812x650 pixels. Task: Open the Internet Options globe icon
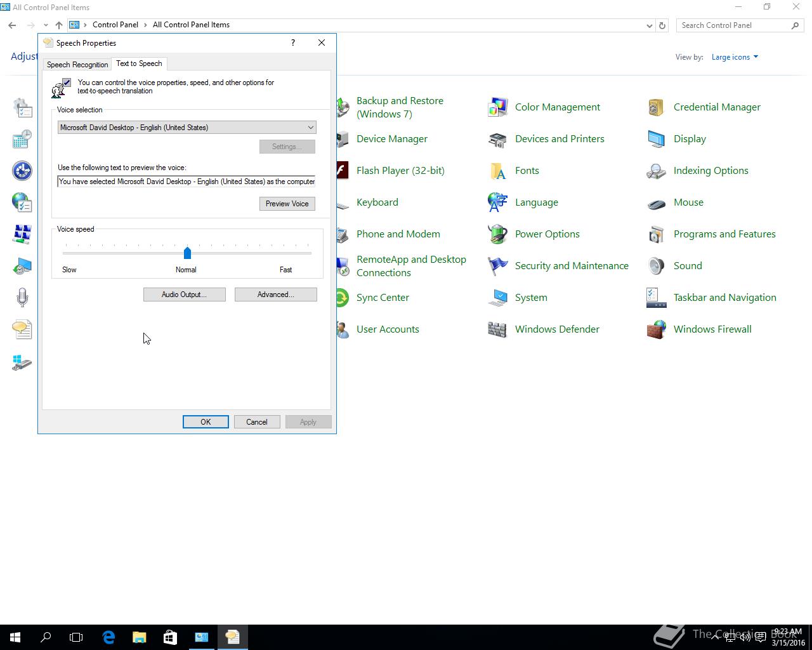click(22, 202)
